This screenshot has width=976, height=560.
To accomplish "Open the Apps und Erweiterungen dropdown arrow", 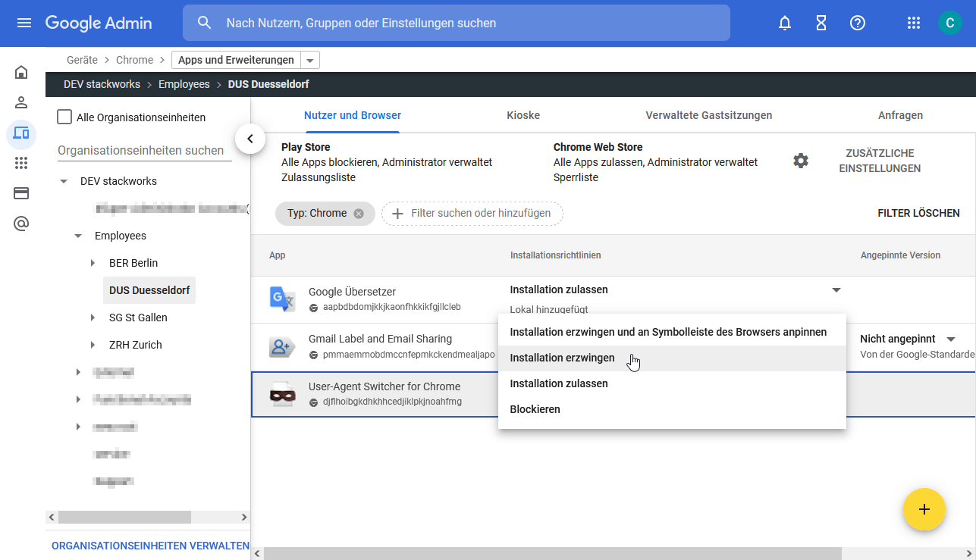I will coord(309,61).
